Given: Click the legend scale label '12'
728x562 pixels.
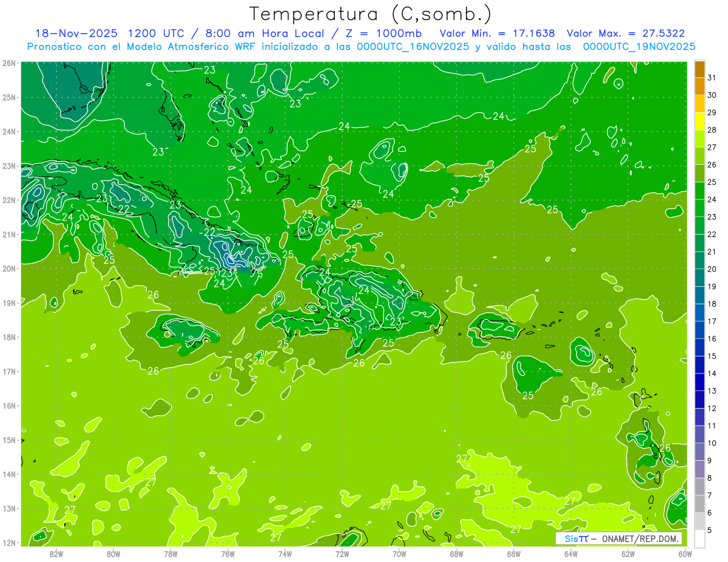Looking at the screenshot, I should click(712, 408).
